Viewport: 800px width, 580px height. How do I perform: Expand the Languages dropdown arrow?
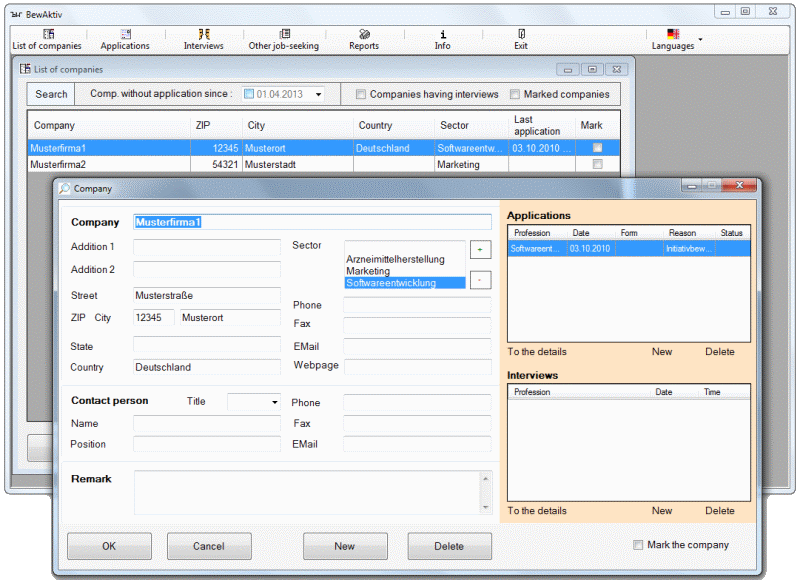[x=701, y=39]
